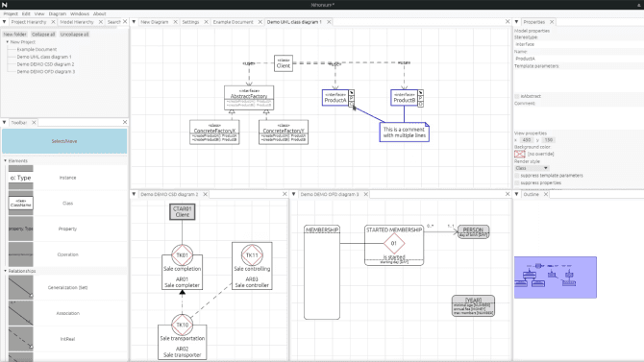Activate the Select/Move tool

click(x=64, y=141)
